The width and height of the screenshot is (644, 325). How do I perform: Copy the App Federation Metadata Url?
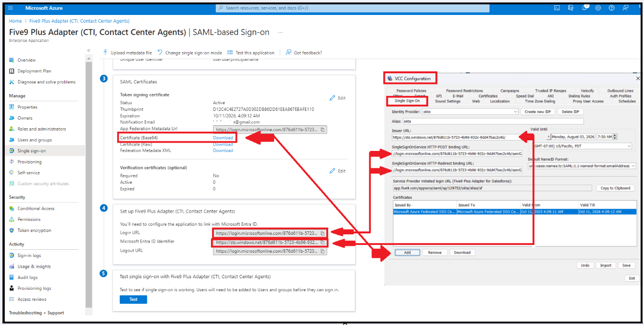point(323,130)
